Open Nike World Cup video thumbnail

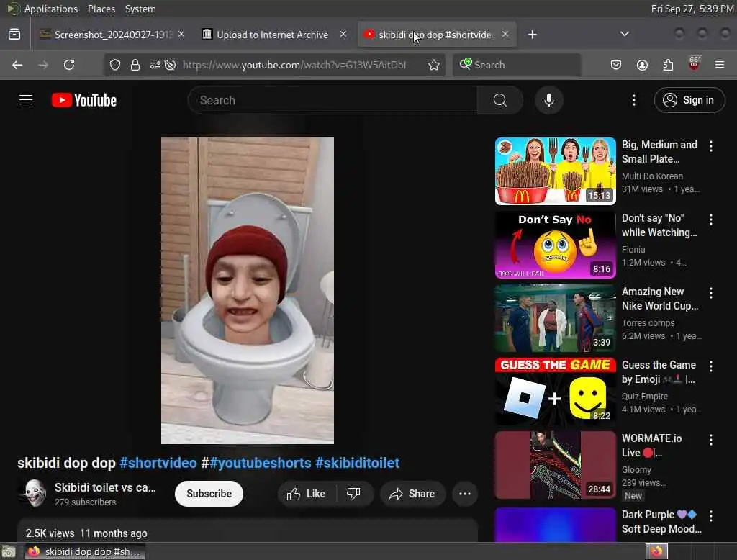pos(555,318)
